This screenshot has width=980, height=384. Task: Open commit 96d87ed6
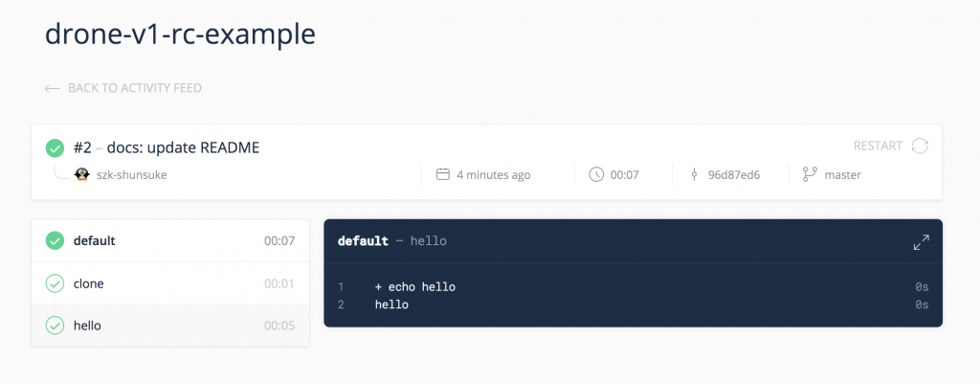[x=733, y=175]
